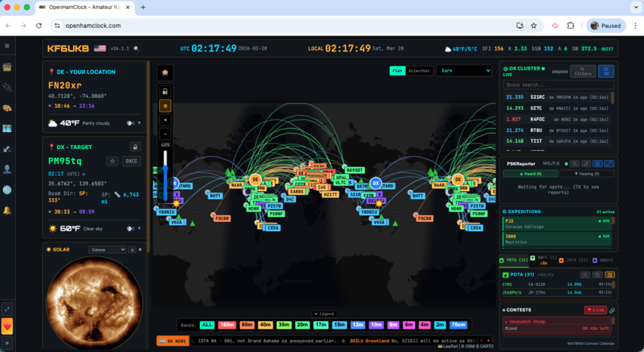Switch map projection to Azimuthal
The width and height of the screenshot is (644, 352).
(420, 71)
